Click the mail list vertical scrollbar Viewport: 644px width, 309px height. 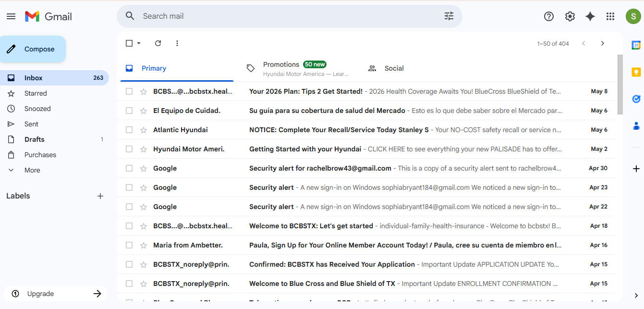[x=620, y=84]
